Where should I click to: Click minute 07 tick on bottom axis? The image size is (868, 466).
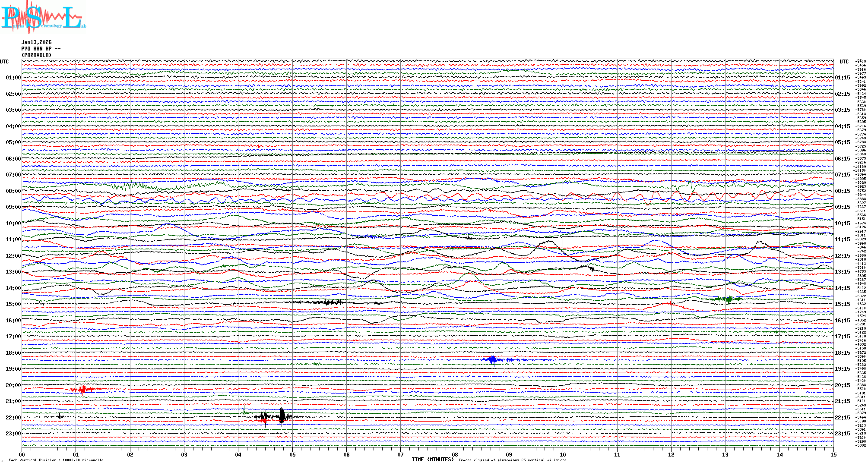400,454
